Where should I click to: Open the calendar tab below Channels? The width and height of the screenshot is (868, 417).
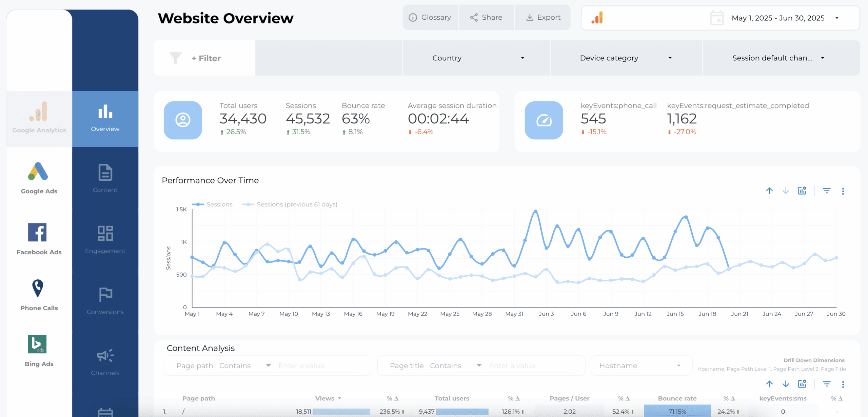[105, 412]
